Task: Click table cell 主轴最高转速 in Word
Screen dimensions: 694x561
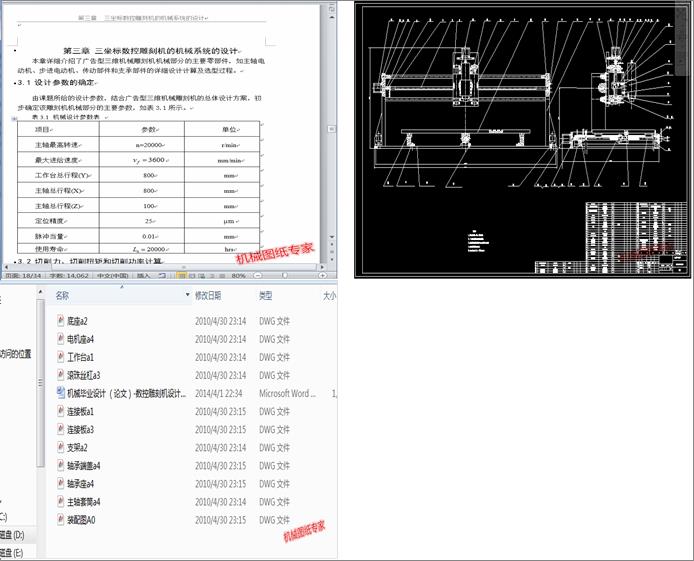Action: [58, 145]
